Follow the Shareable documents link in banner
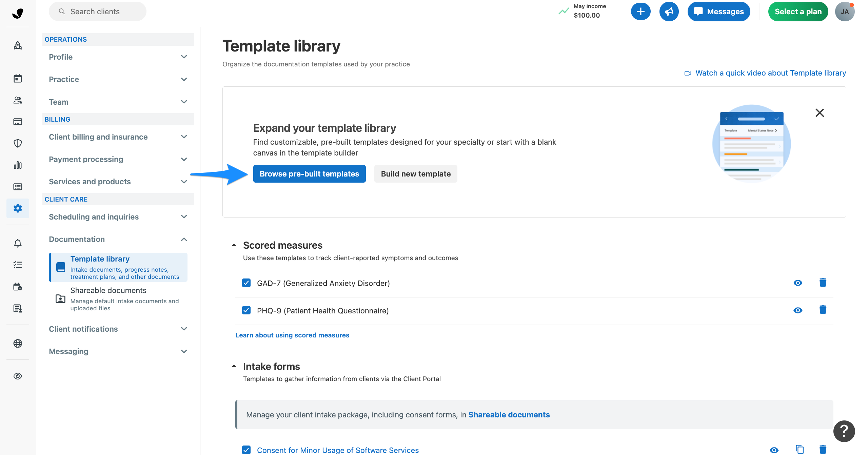 509,415
